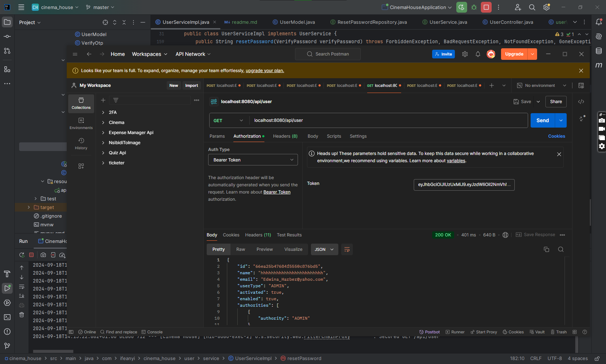
Task: Open Send button options arrow
Action: 561,120
